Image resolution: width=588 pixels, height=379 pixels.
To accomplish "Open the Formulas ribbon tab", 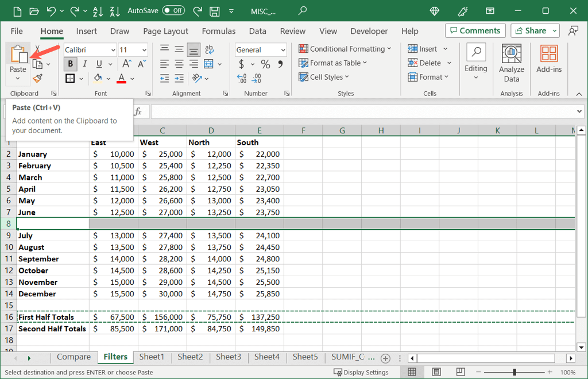I will tap(218, 31).
